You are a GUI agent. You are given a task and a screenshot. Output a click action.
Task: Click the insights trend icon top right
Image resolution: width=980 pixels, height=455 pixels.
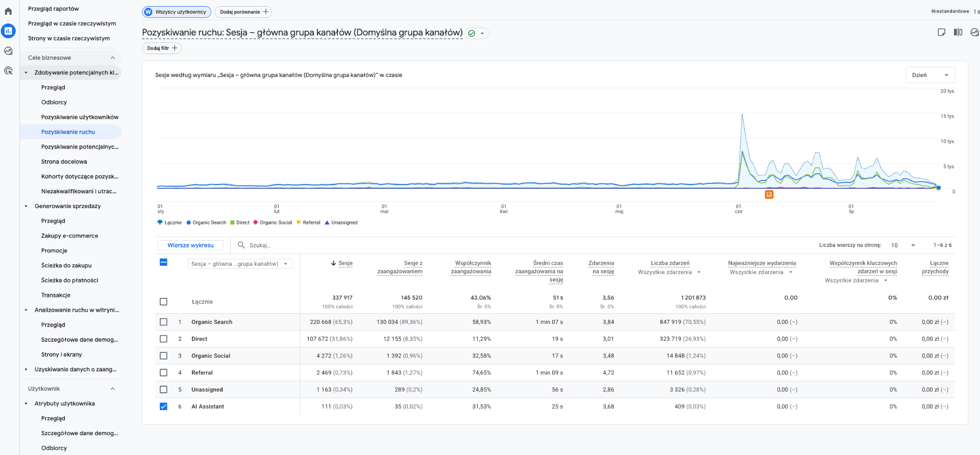pyautogui.click(x=974, y=32)
